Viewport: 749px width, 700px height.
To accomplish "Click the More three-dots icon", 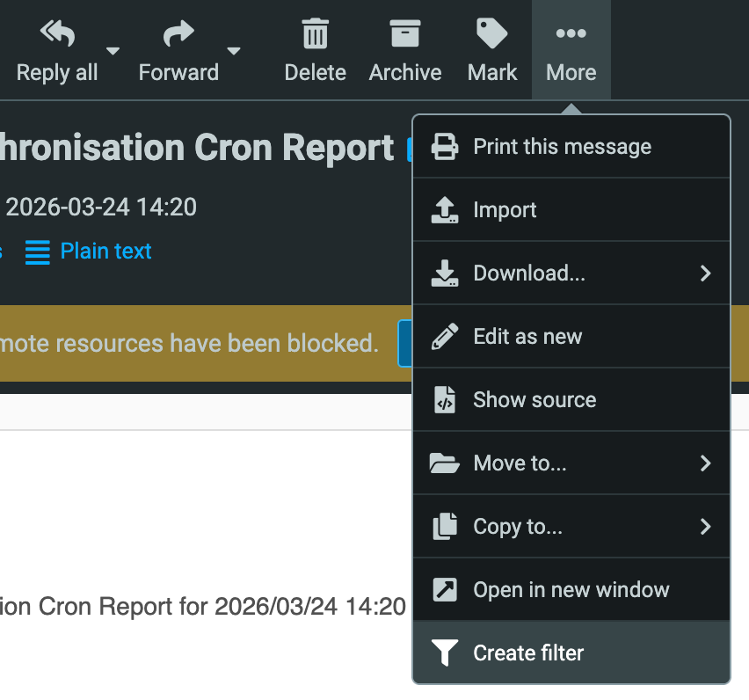I will coord(571,35).
